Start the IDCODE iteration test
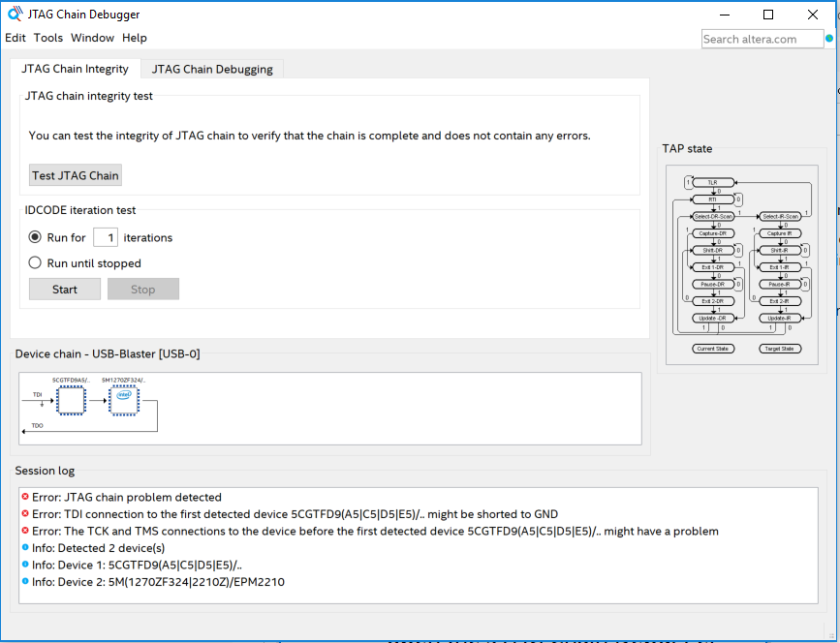The height and width of the screenshot is (643, 840). pyautogui.click(x=65, y=290)
